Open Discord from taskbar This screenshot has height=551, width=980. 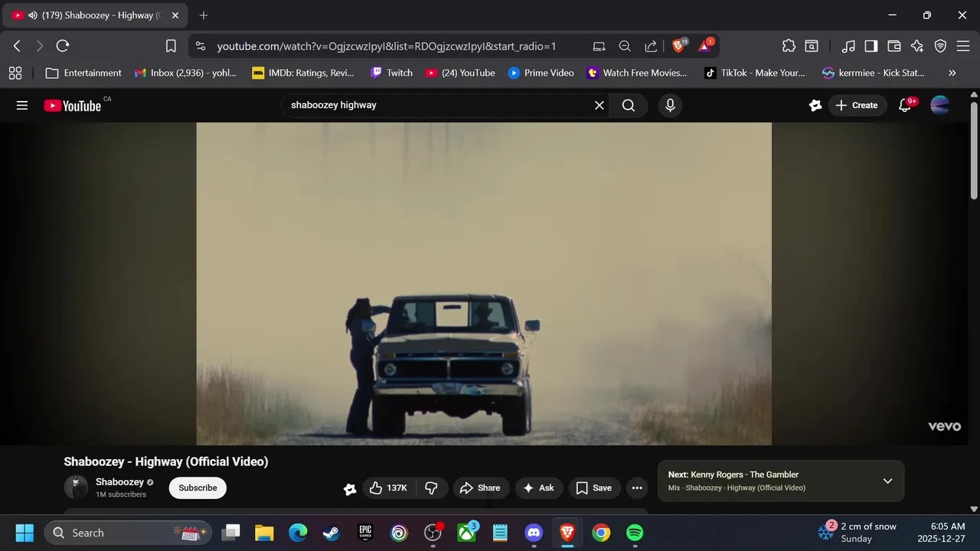[534, 533]
